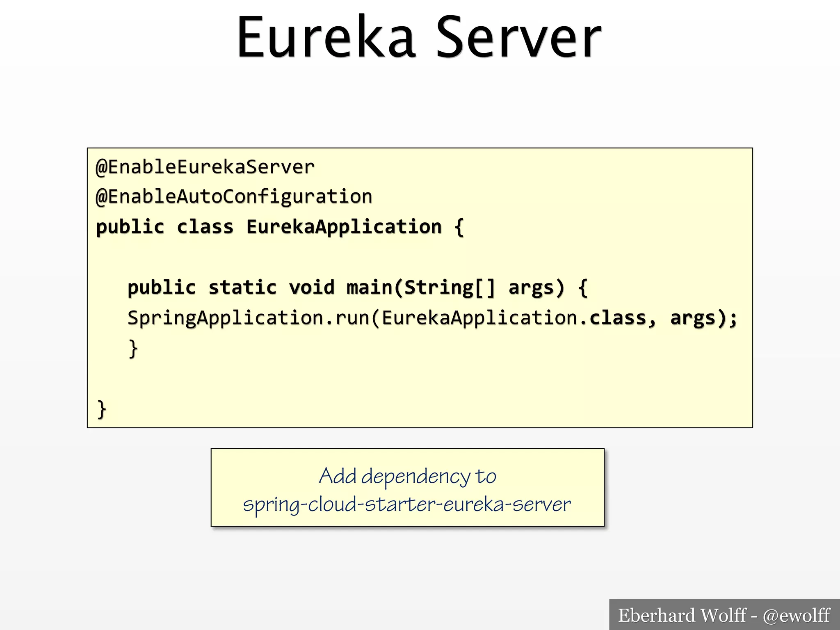Click the @EnableAutoConfiguration annotation text
This screenshot has width=840, height=630.
click(x=234, y=197)
